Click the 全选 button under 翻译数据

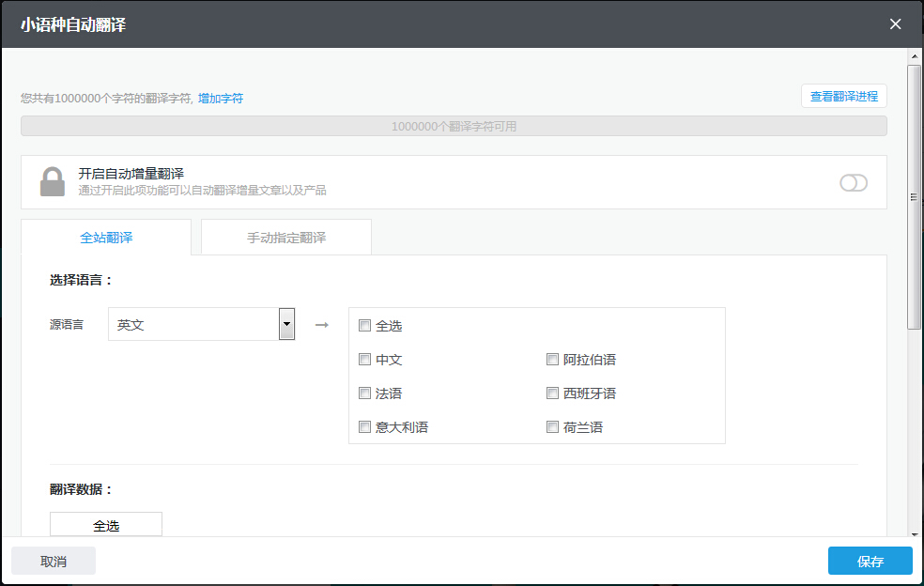pyautogui.click(x=106, y=525)
